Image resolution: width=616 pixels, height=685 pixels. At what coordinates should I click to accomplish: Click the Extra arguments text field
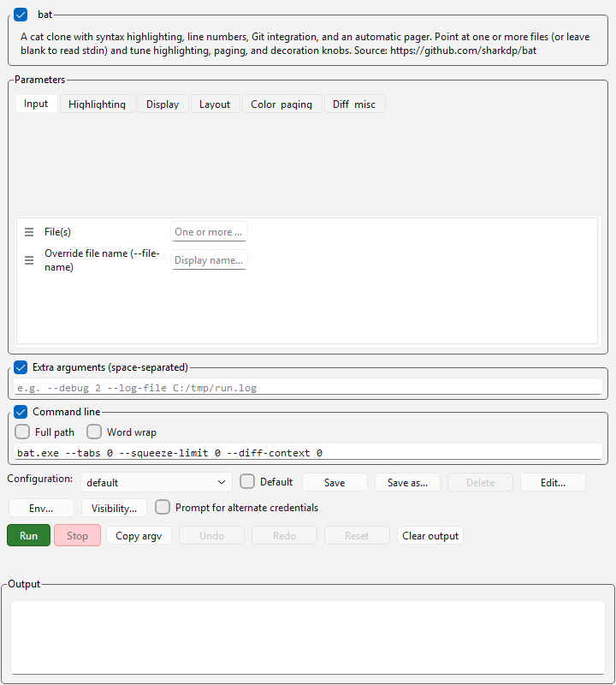click(x=308, y=388)
